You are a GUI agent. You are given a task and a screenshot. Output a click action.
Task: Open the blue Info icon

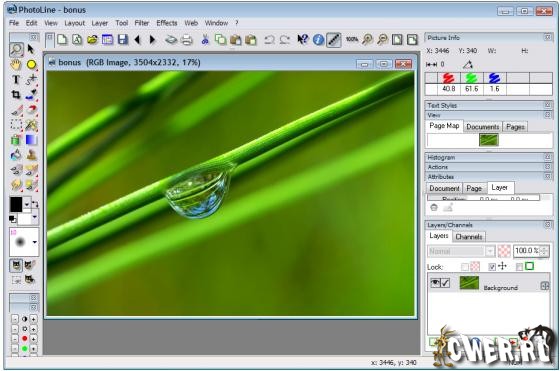(x=318, y=40)
